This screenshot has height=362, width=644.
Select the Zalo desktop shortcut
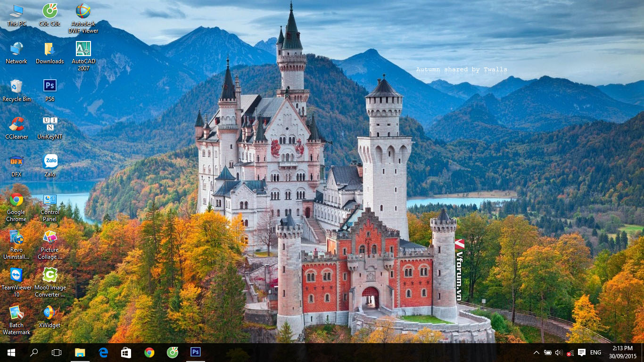pyautogui.click(x=50, y=165)
